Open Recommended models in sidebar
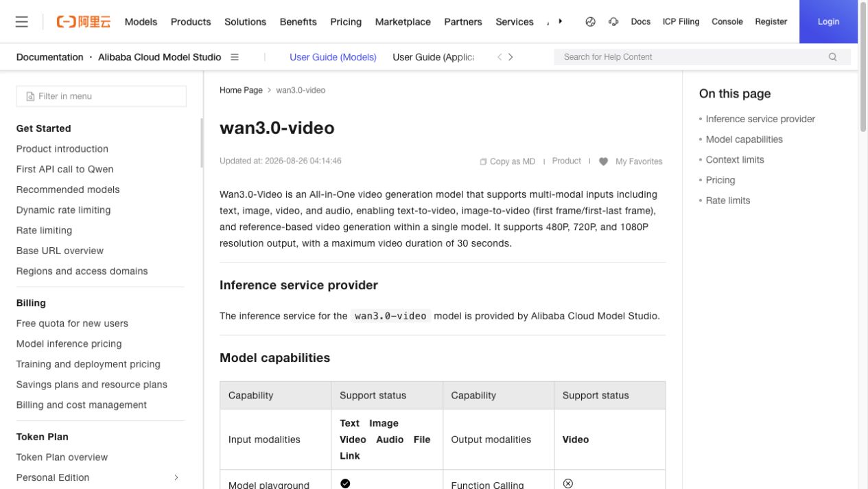Viewport: 868px width, 489px height. pos(68,190)
